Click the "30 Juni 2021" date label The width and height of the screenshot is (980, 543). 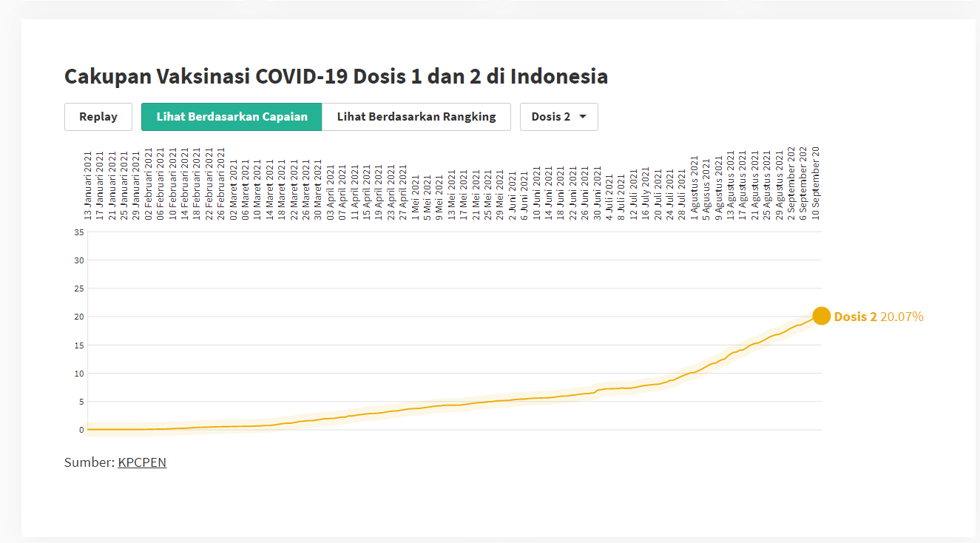tap(597, 195)
